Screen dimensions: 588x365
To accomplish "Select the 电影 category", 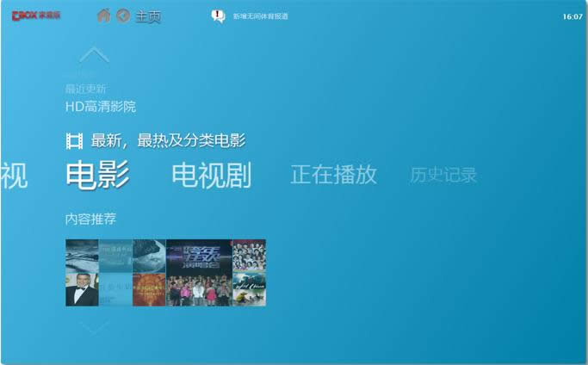I will (x=97, y=175).
